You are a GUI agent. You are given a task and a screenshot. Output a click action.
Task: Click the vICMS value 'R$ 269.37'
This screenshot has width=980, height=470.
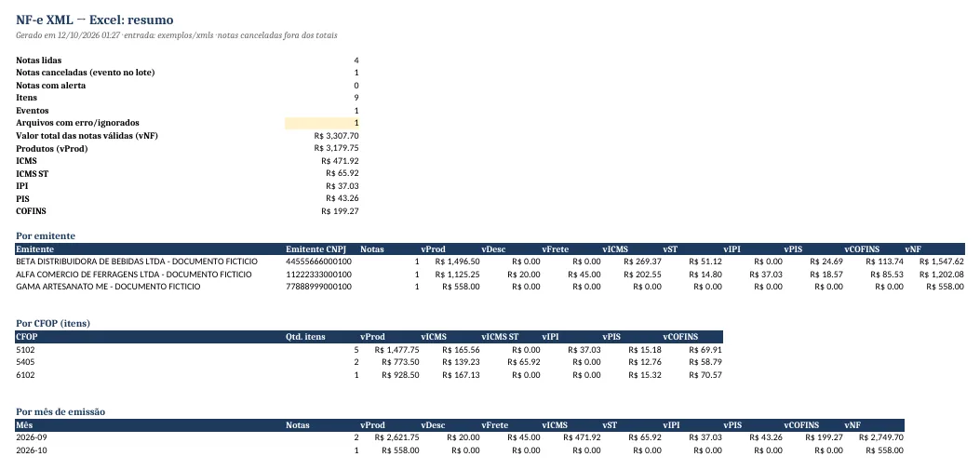tap(642, 262)
